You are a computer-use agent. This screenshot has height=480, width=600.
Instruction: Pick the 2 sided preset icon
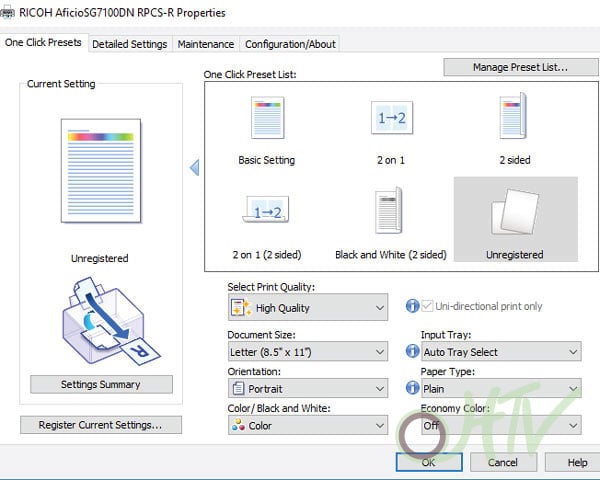(513, 116)
